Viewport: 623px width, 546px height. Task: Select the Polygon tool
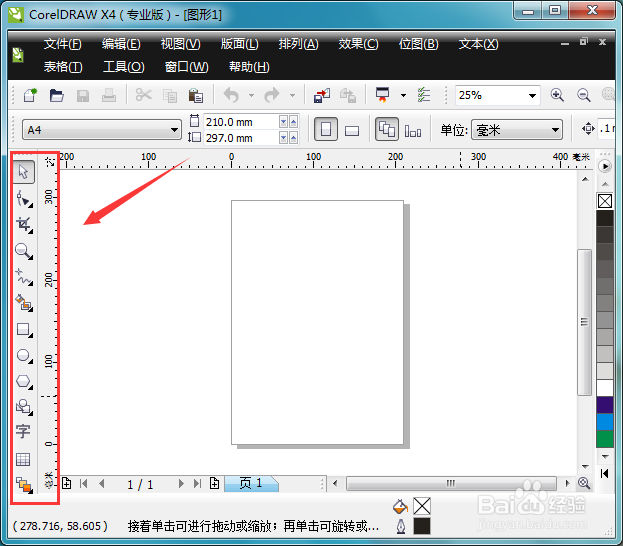point(24,381)
